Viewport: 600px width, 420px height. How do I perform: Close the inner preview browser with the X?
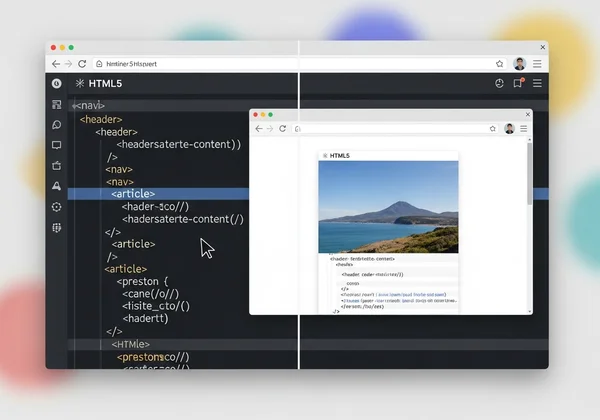click(528, 114)
